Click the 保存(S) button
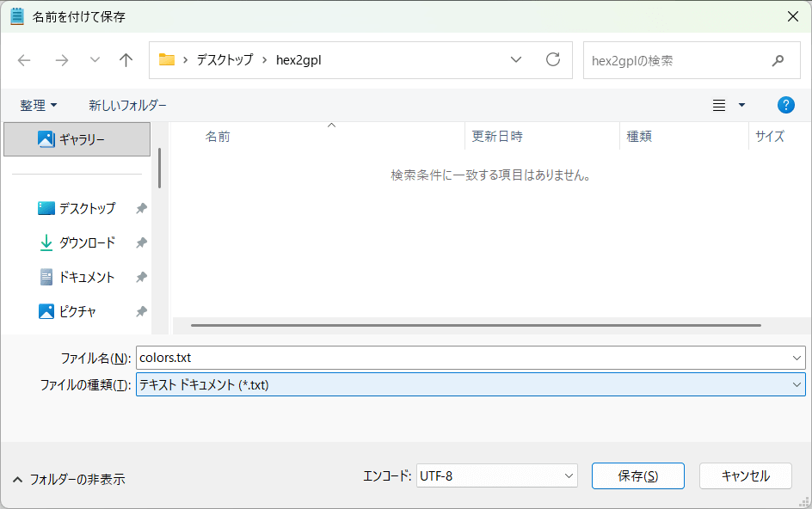The image size is (812, 509). [637, 475]
